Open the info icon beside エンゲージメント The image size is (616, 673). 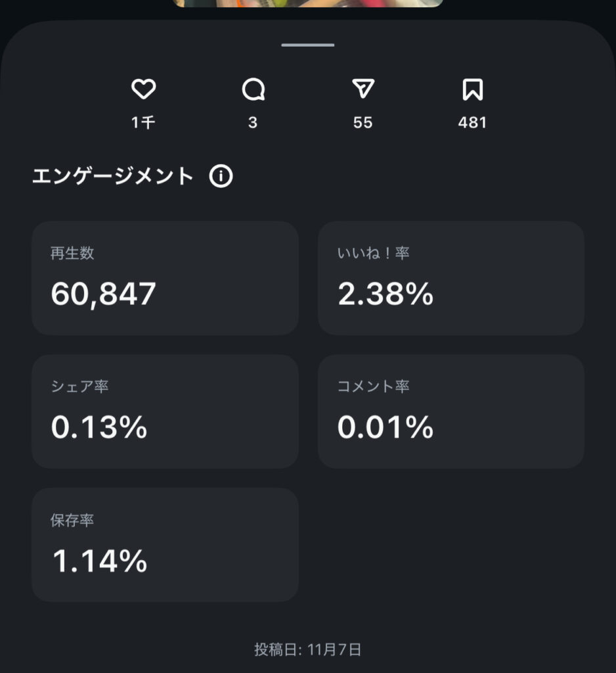[221, 177]
